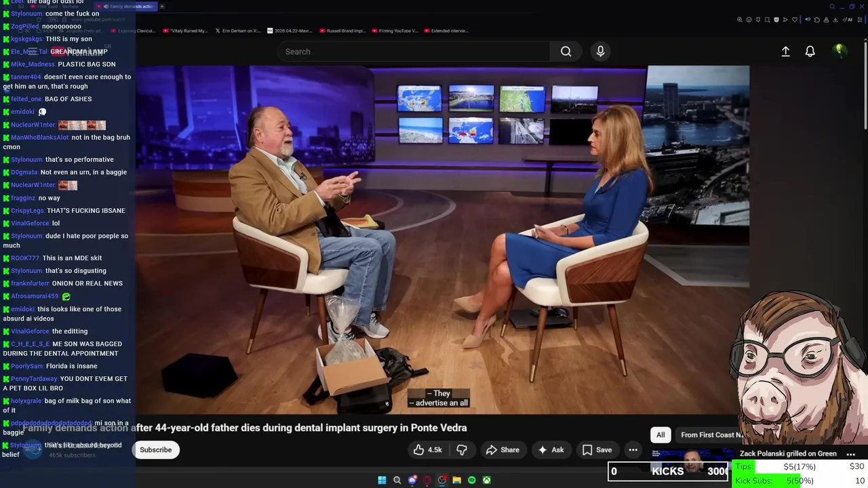Open options for Zack Polanski video
The image size is (868, 488).
(x=851, y=454)
